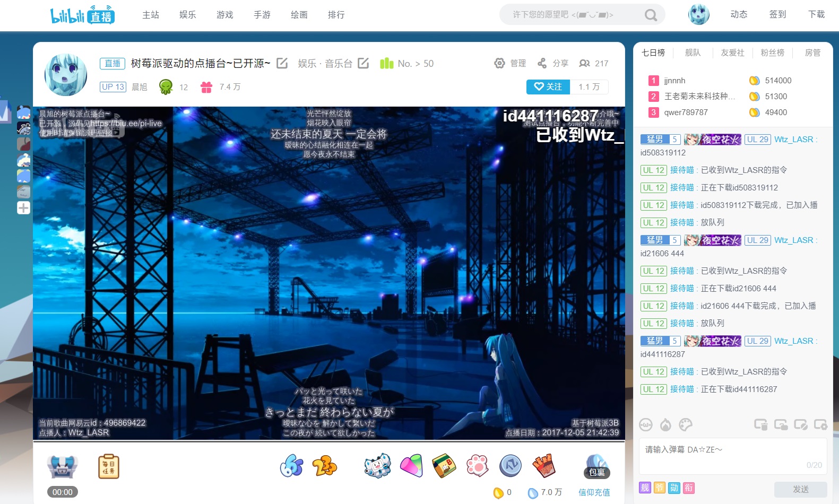The height and width of the screenshot is (504, 839).
Task: Open the treasure chest icon
Action: pyautogui.click(x=63, y=467)
